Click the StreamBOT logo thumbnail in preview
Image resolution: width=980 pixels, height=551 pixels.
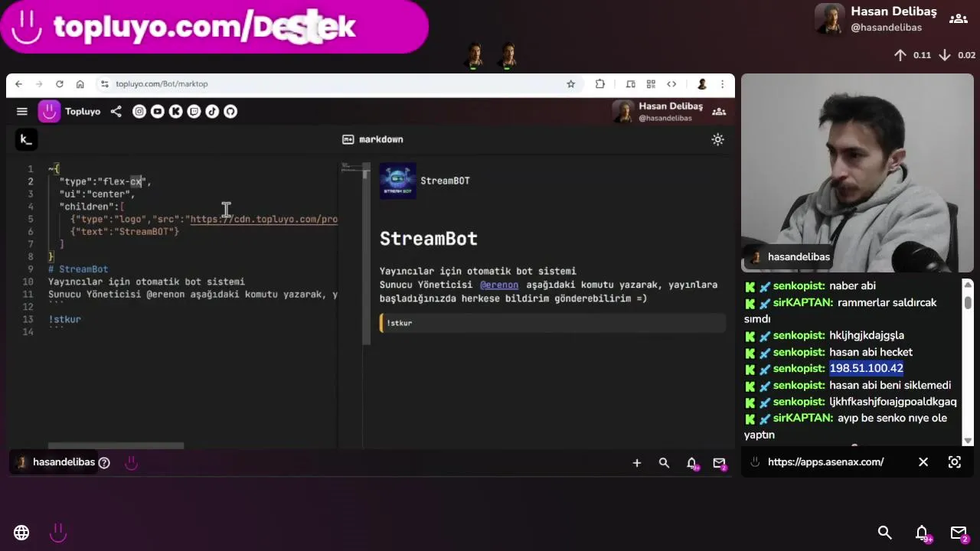point(398,181)
